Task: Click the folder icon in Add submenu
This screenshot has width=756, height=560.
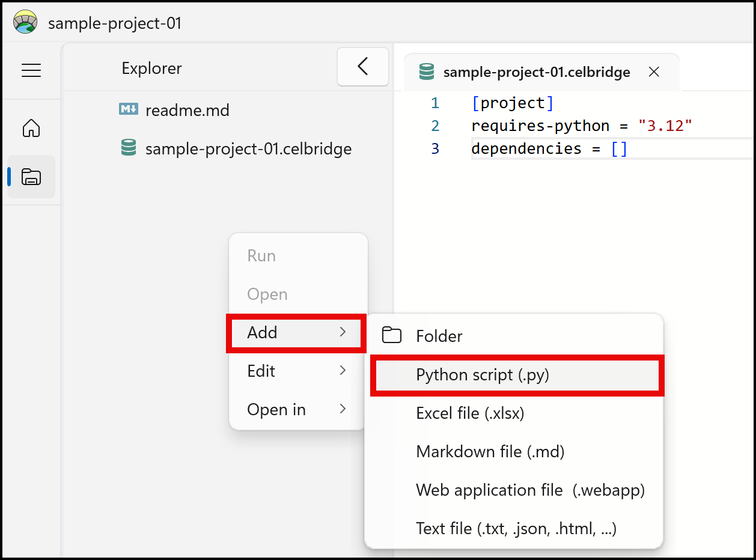Action: (392, 335)
